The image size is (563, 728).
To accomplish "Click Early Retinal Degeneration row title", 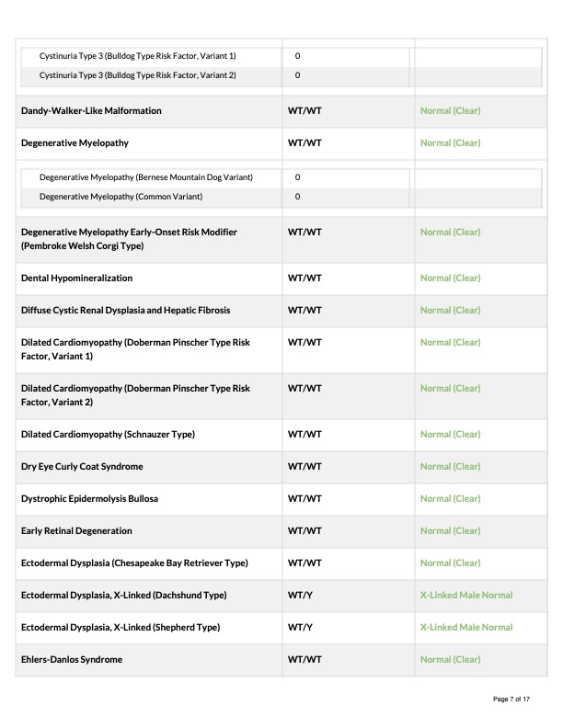I will (76, 530).
